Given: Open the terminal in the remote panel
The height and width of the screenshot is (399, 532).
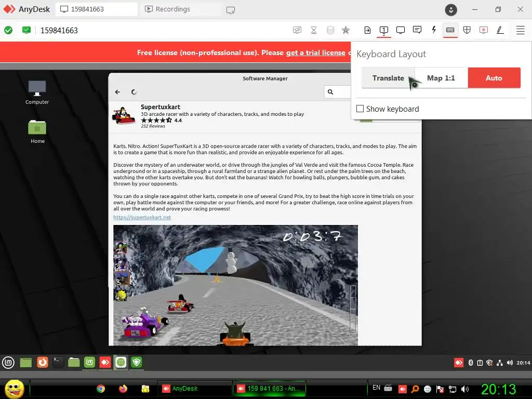Looking at the screenshot, I should point(58,362).
